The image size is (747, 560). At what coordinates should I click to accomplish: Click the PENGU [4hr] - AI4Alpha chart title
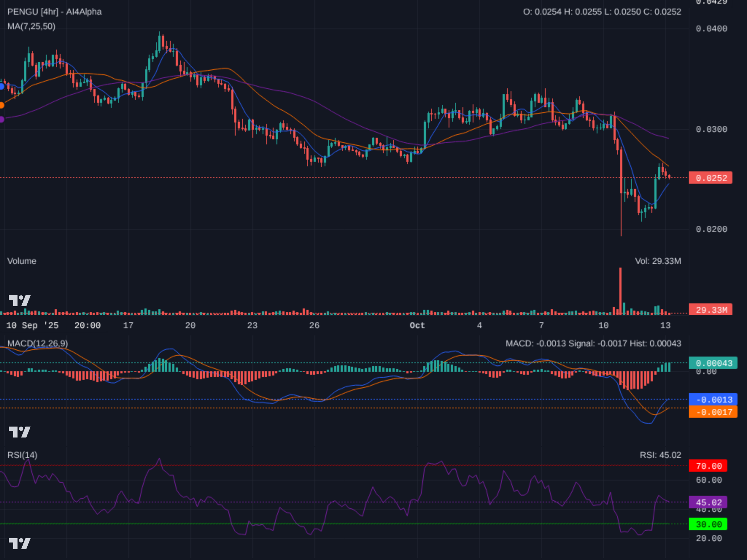point(54,12)
